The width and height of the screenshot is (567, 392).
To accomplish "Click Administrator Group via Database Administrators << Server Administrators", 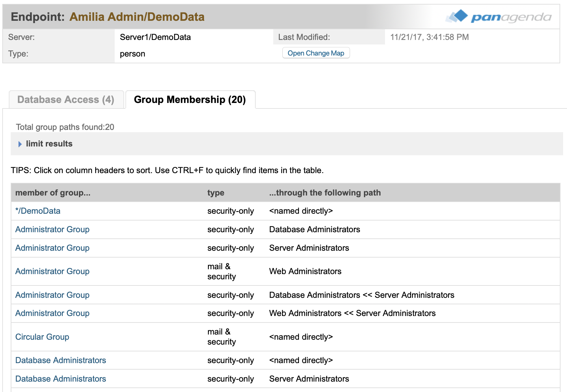I will coord(52,295).
